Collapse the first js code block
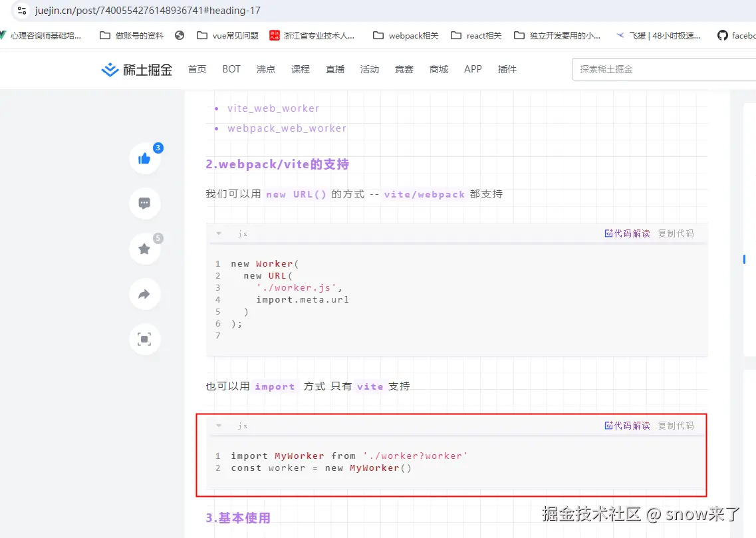Viewport: 756px width, 538px height. tap(219, 233)
